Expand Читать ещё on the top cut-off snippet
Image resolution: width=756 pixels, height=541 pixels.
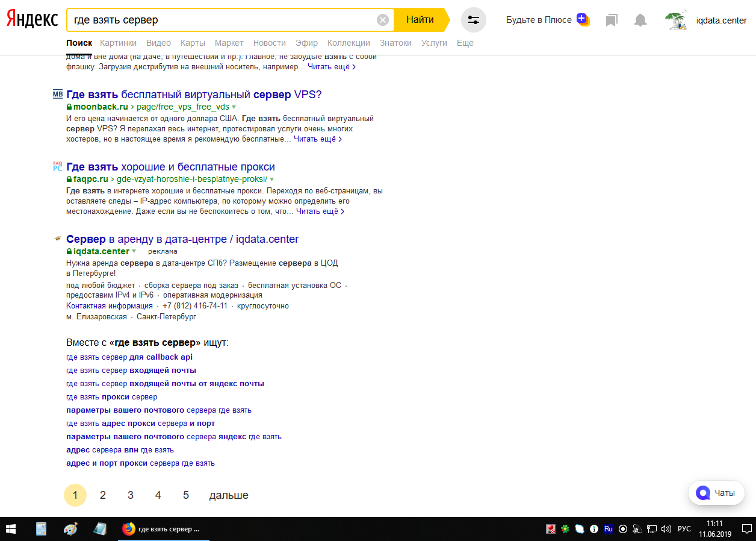[332, 67]
